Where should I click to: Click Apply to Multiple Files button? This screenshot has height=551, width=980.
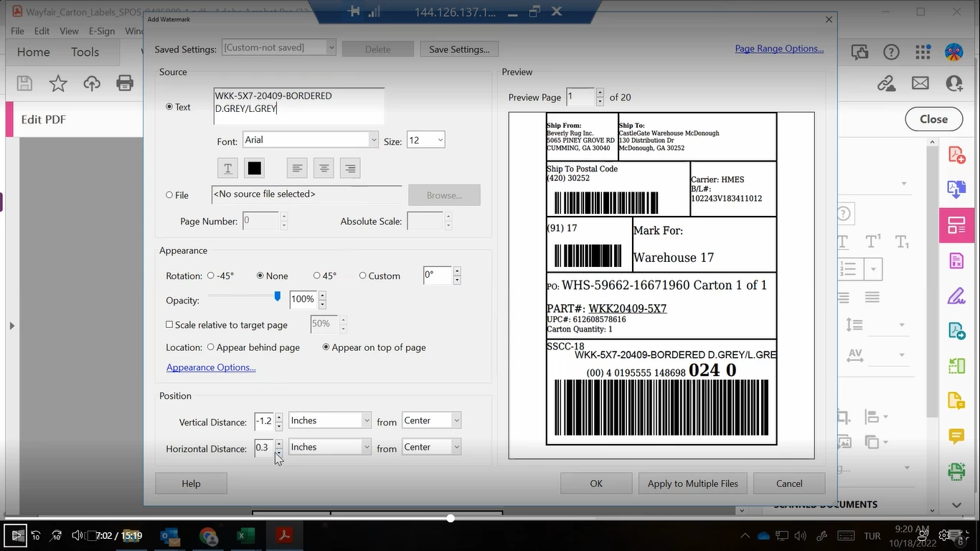point(693,484)
